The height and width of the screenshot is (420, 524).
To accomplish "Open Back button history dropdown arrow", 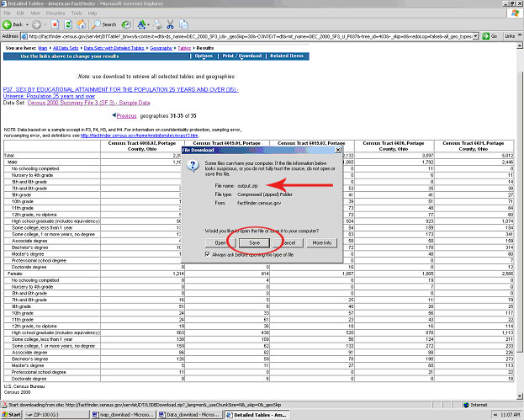I will pos(27,24).
